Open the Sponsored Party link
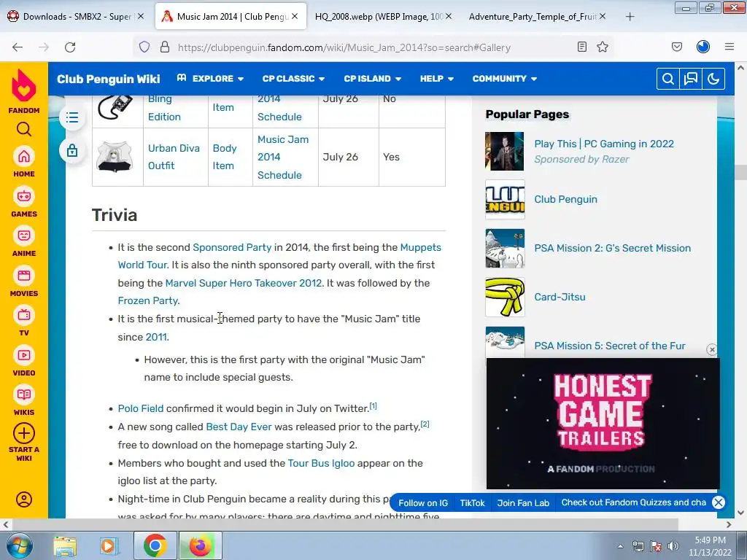Screen dimensions: 747x560 pyautogui.click(x=232, y=247)
